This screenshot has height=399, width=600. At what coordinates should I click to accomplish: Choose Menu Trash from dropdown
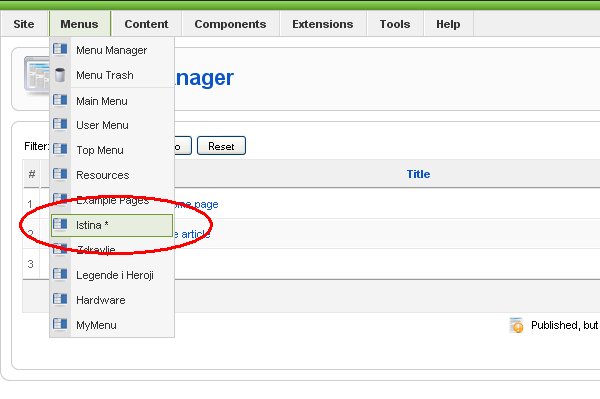click(x=112, y=75)
